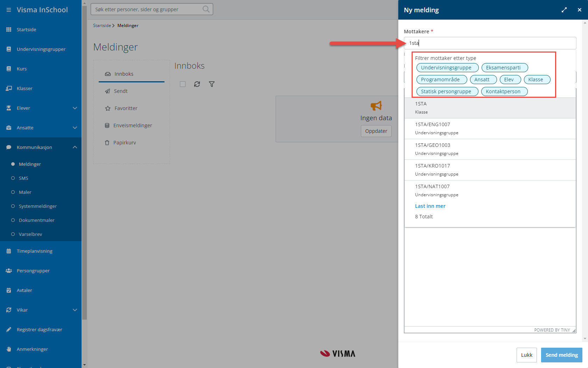
Task: Expand the Ny melding panel to fullscreen
Action: pos(564,10)
